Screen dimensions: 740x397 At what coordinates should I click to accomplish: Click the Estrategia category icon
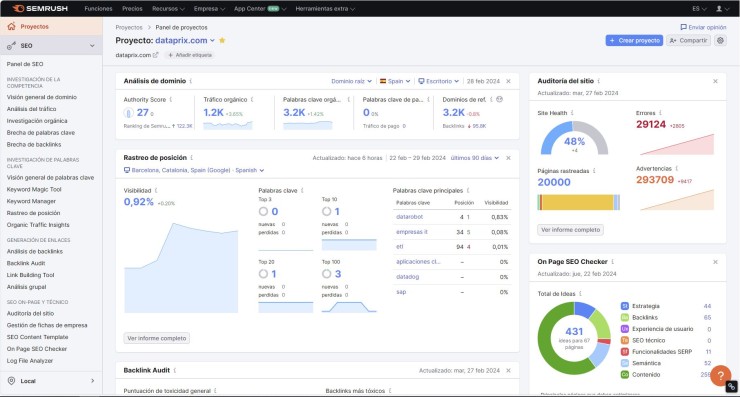[624, 306]
